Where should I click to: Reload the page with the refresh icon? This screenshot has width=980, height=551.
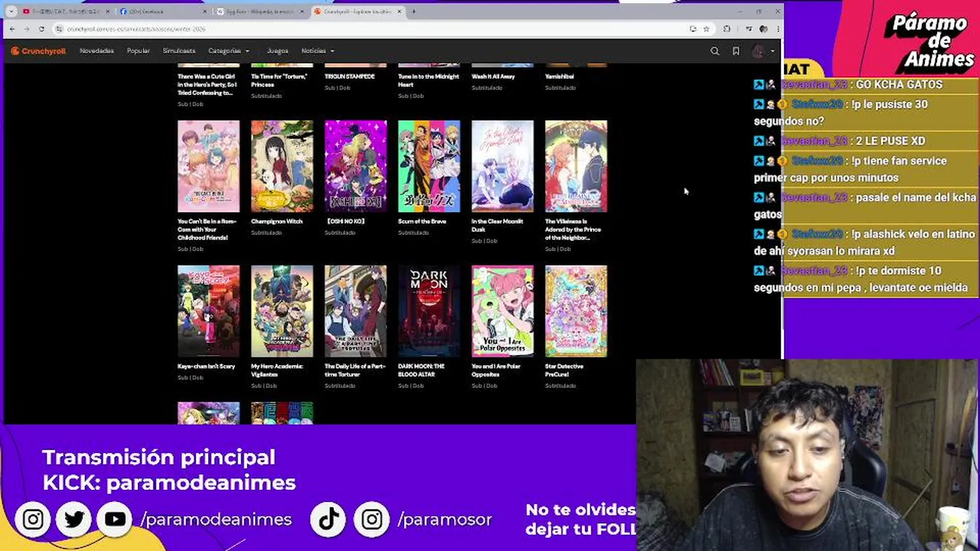click(41, 29)
